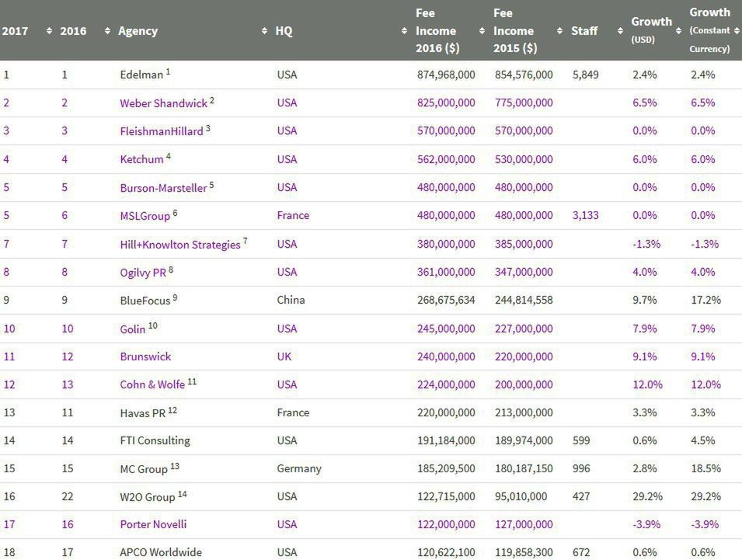
Task: Open Burson-Marsteller agency page
Action: pos(163,188)
